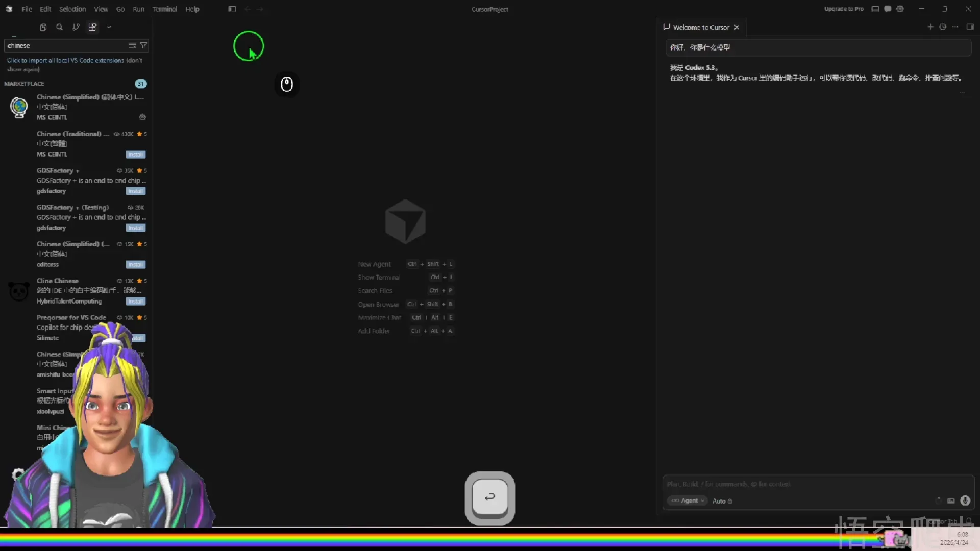This screenshot has height=551, width=980.
Task: Focus the chat prompt input field
Action: (817, 484)
